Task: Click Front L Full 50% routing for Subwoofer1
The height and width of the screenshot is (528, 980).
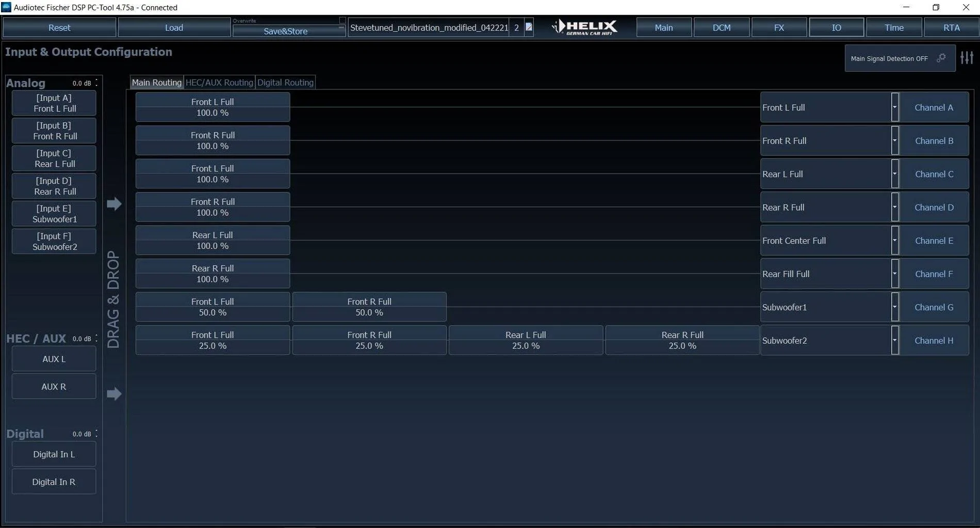Action: pos(213,307)
